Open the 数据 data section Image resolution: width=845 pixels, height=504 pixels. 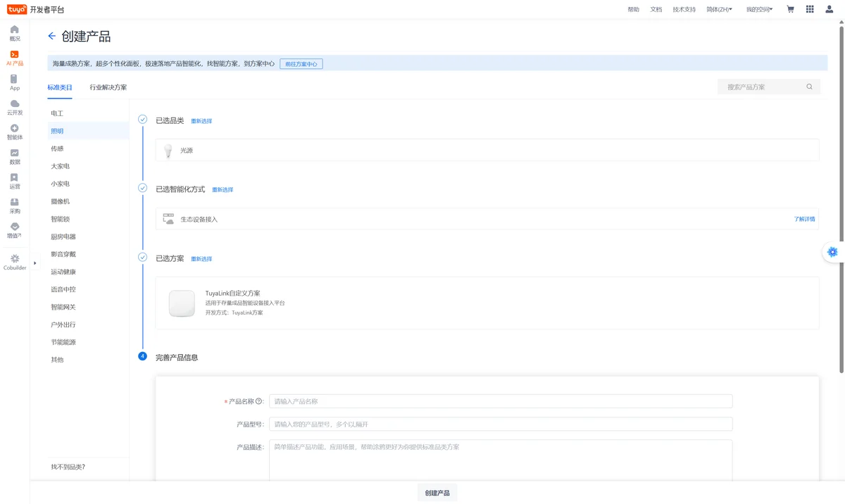click(x=15, y=157)
